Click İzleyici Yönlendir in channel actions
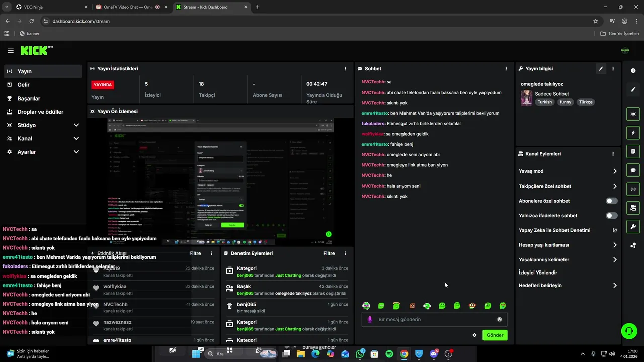Screen dimensions: 644x362 [538, 273]
